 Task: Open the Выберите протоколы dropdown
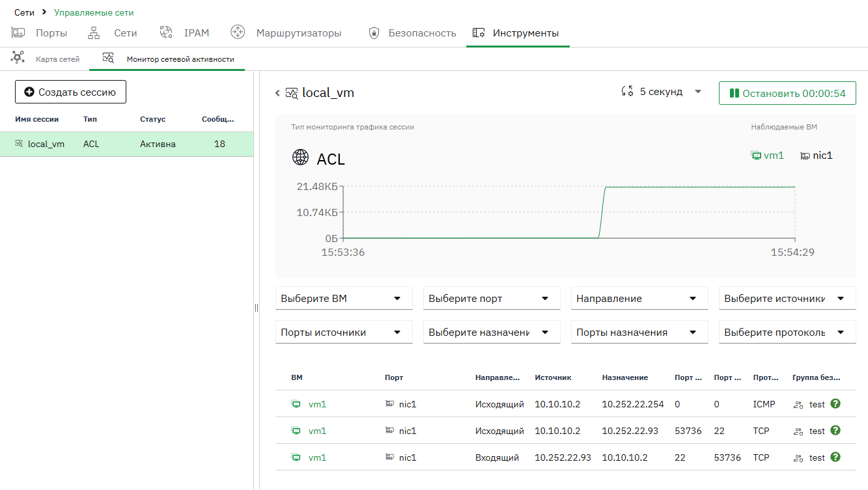point(787,332)
